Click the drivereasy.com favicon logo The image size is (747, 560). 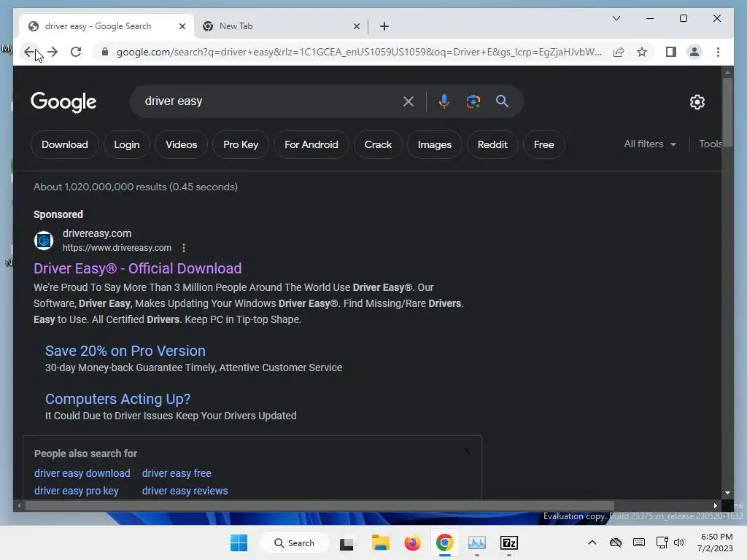(x=44, y=241)
